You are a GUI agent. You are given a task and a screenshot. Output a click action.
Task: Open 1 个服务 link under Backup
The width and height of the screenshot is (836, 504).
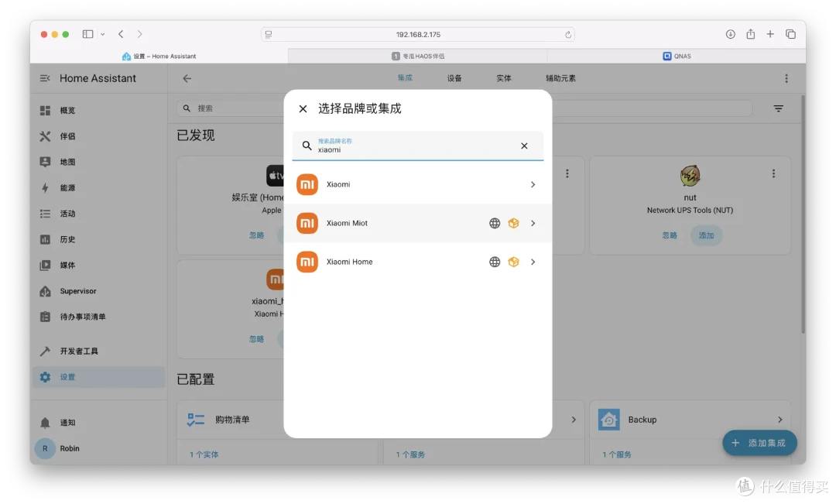coord(617,454)
